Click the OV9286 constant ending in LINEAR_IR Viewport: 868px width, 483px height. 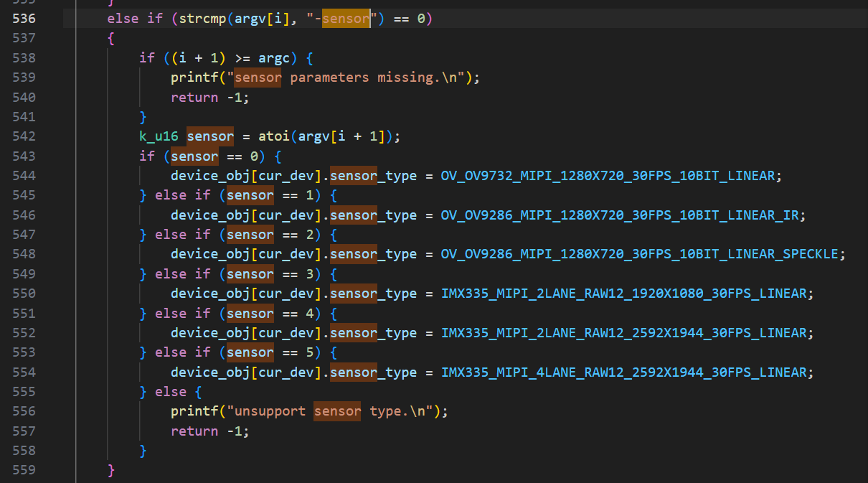623,215
